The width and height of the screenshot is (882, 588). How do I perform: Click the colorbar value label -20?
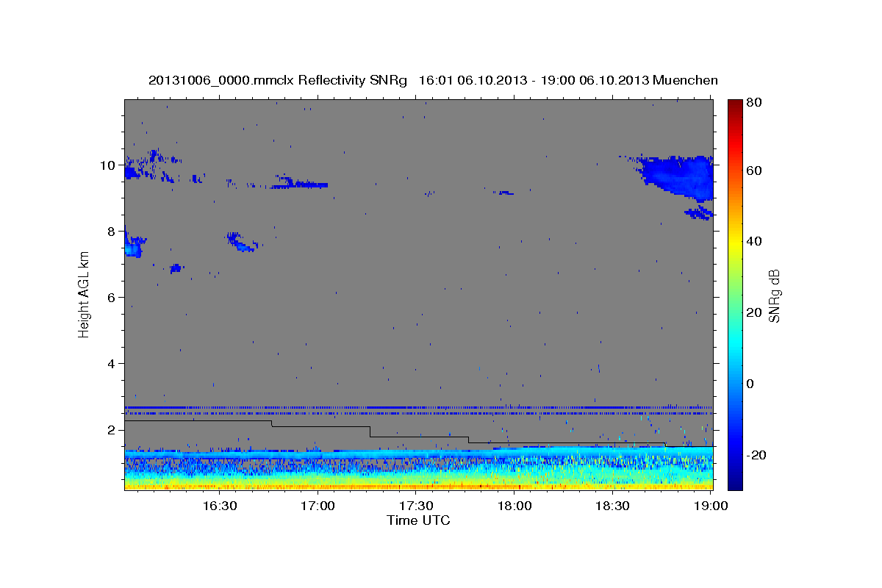756,456
